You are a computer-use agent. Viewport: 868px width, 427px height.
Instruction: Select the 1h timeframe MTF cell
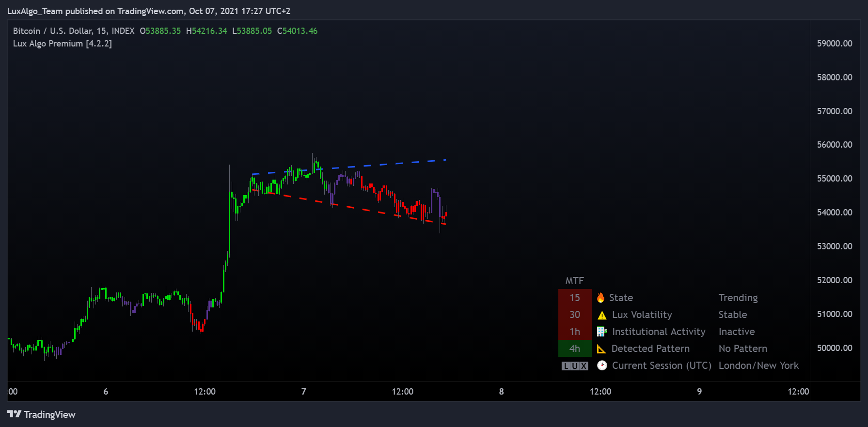pos(575,332)
